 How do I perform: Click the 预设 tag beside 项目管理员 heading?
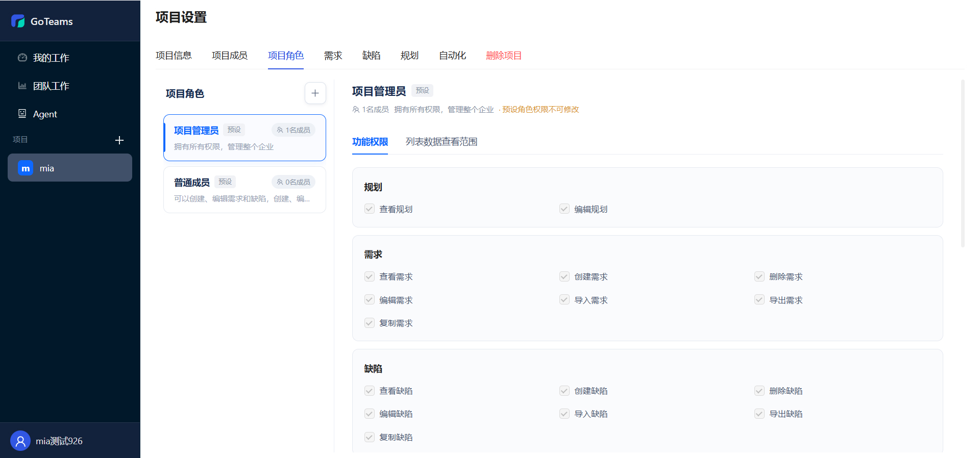(422, 90)
